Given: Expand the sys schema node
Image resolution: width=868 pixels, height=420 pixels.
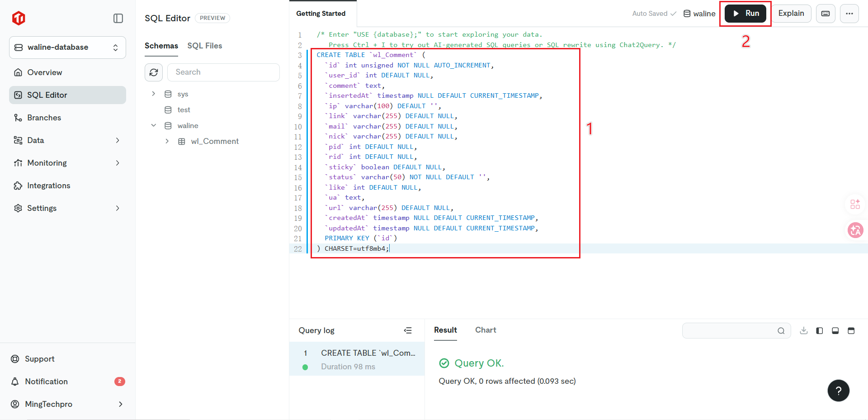Looking at the screenshot, I should [154, 94].
